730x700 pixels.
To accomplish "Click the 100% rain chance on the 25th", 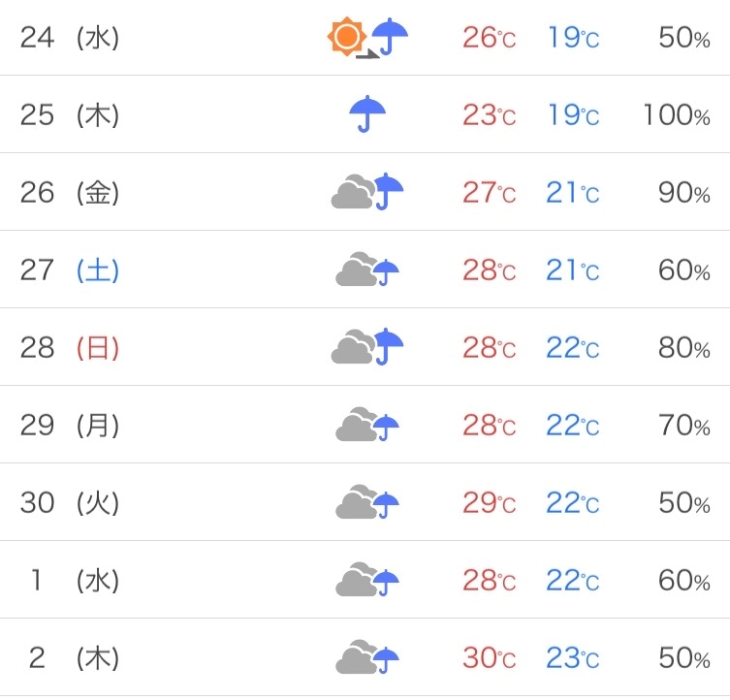I will point(677,114).
